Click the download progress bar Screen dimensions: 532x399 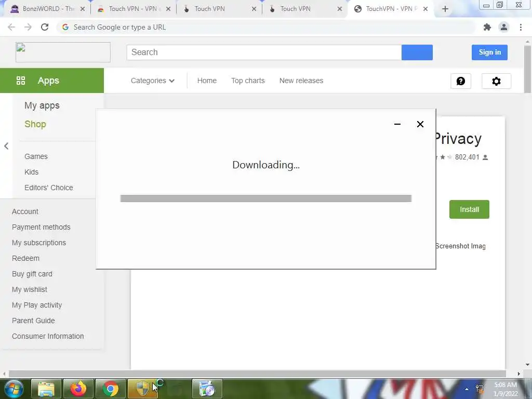tap(266, 198)
